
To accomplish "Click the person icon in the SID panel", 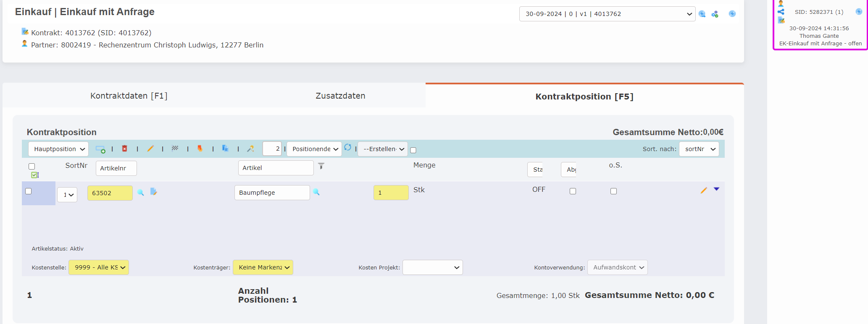I will pyautogui.click(x=781, y=4).
